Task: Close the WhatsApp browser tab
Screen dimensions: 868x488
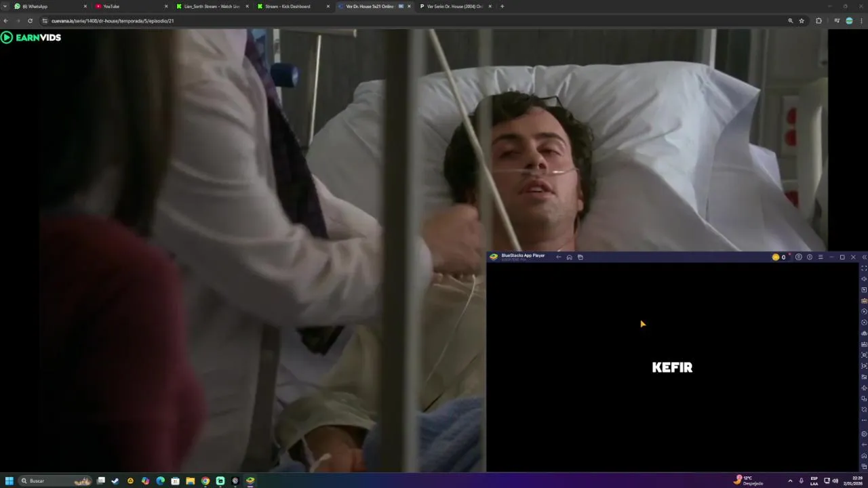Action: (x=85, y=6)
